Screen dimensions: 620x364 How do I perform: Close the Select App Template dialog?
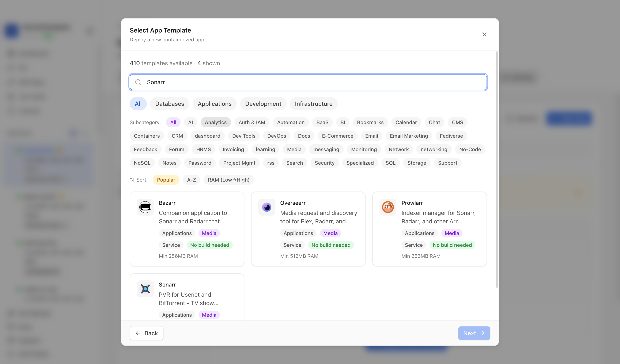point(484,34)
